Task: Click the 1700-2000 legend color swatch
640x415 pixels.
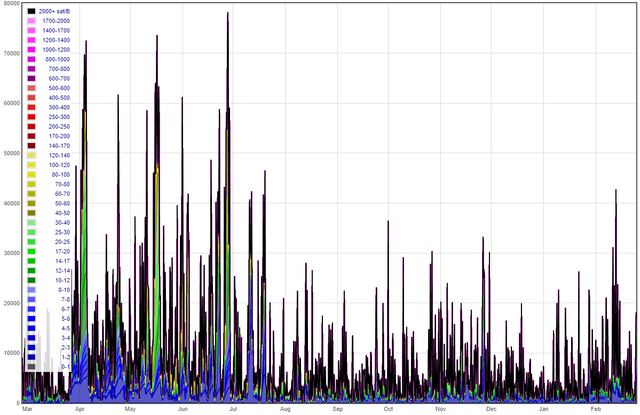Action: point(31,21)
